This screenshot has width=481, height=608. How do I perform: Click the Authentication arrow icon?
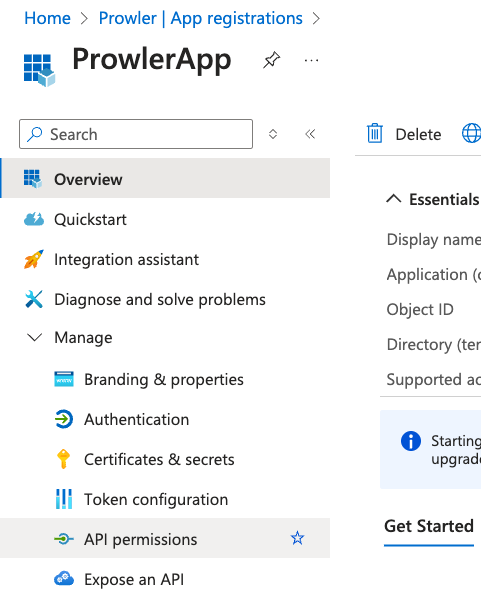(x=64, y=419)
